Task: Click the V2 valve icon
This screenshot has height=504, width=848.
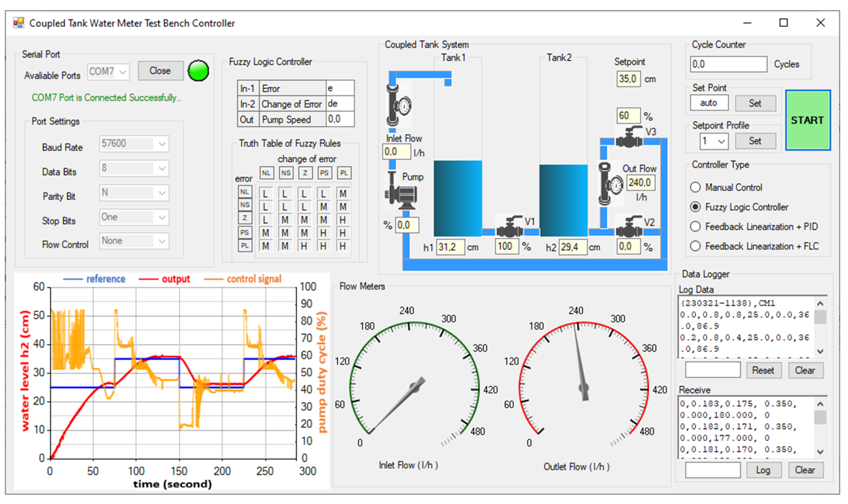Action: tap(629, 227)
